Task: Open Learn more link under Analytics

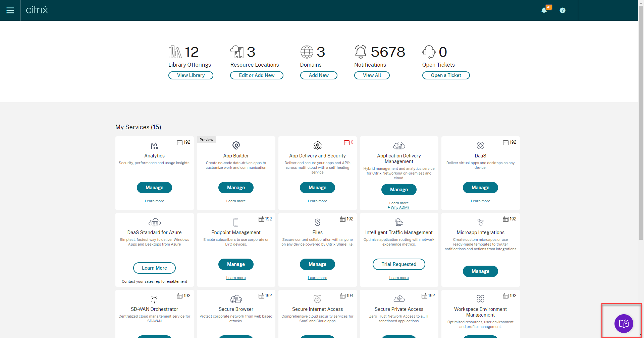Action: [x=154, y=201]
